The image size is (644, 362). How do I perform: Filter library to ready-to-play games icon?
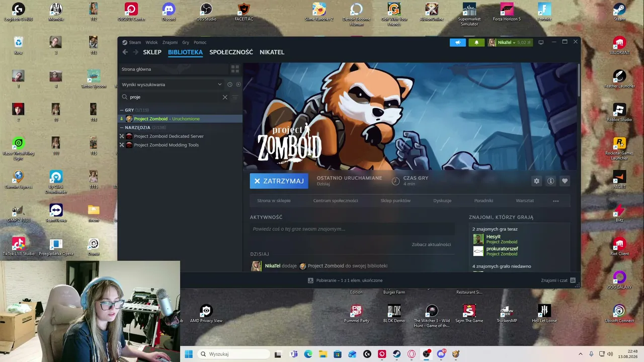click(238, 84)
